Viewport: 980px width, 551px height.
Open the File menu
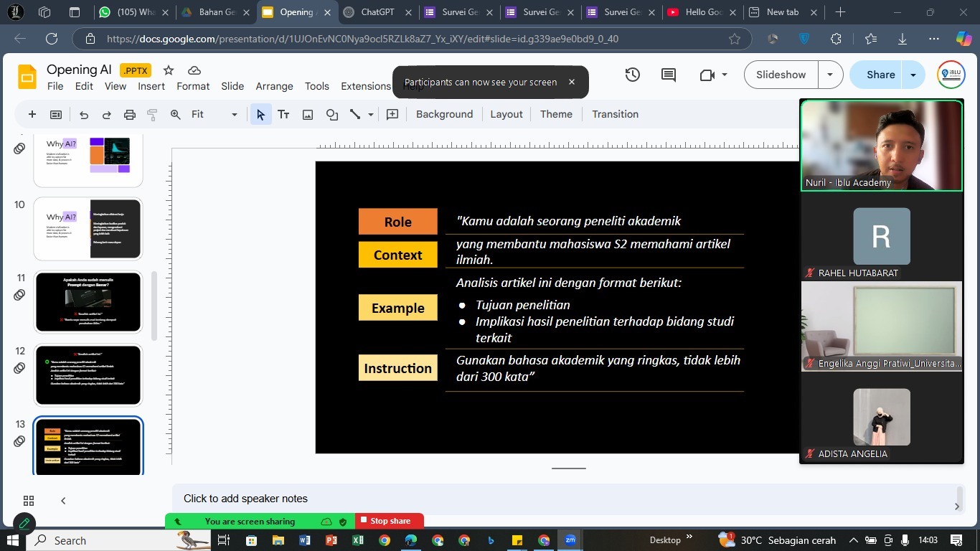coord(55,86)
